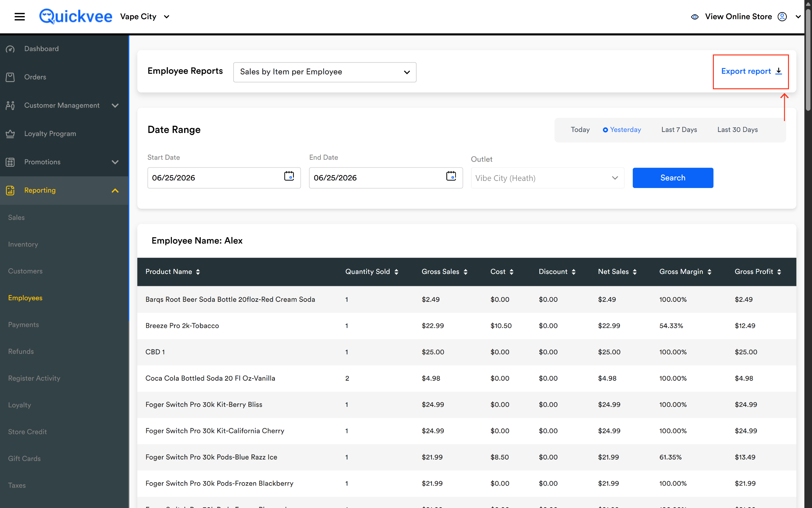
Task: Click the Reporting chart icon
Action: [10, 190]
